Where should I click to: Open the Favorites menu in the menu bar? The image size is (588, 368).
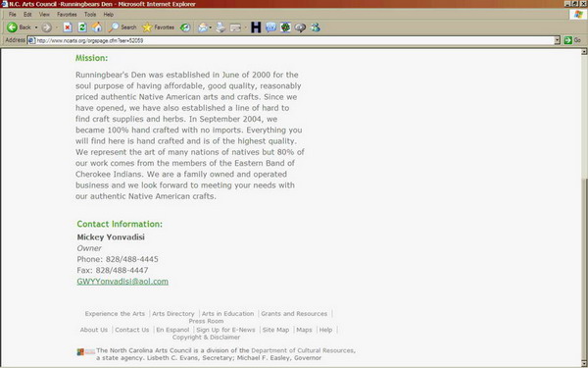[67, 15]
